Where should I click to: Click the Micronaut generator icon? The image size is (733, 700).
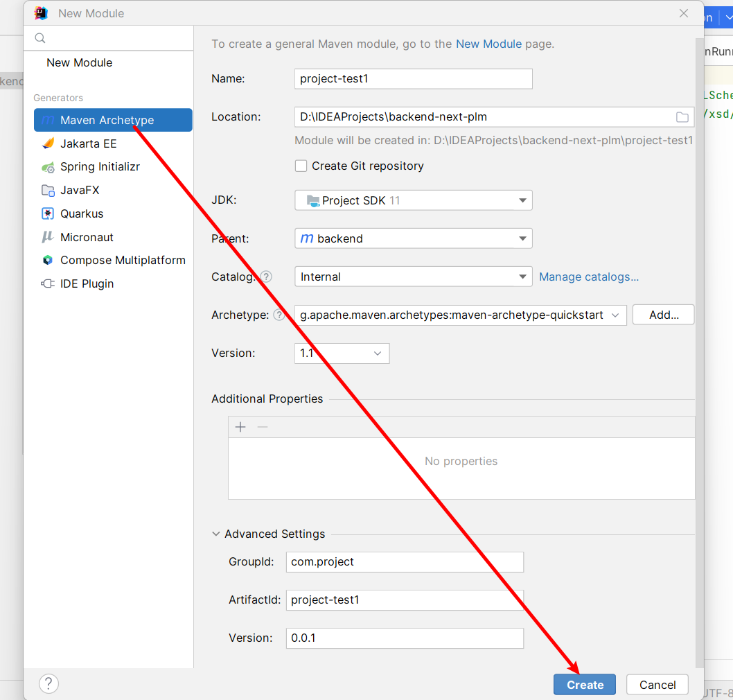tap(48, 237)
